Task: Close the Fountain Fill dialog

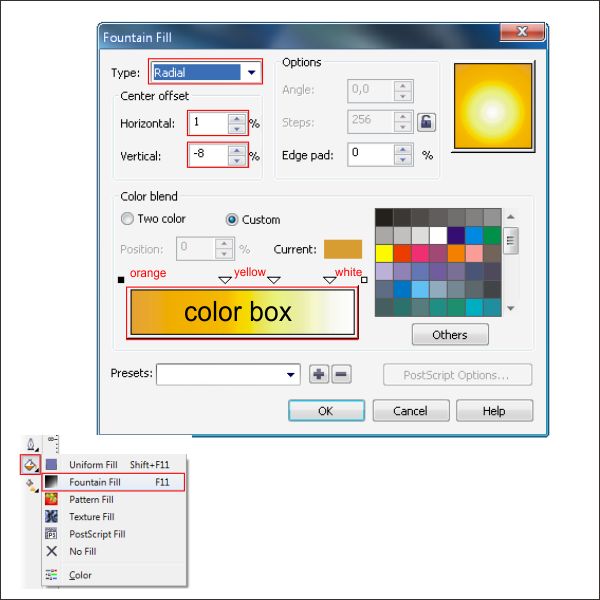Action: point(522,31)
